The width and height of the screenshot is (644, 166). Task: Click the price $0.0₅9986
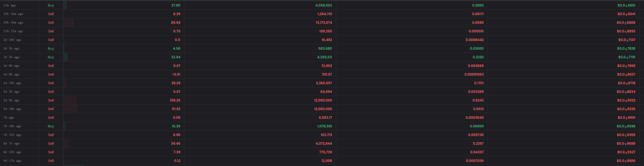point(626,161)
